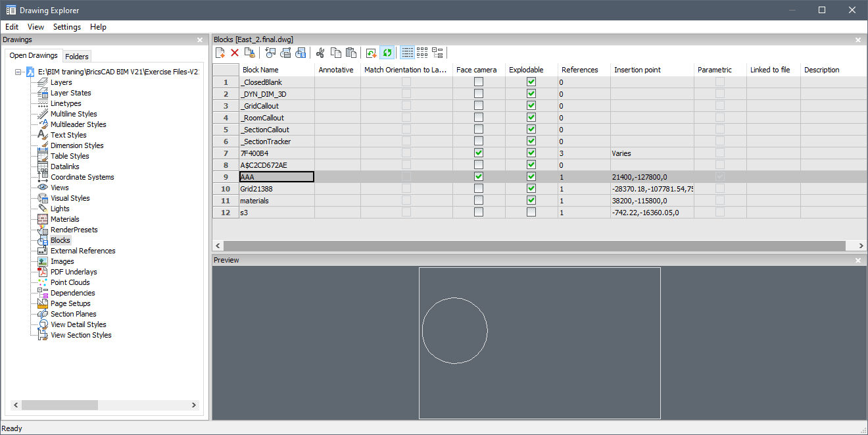
Task: Switch to the Folders tab
Action: [x=77, y=56]
